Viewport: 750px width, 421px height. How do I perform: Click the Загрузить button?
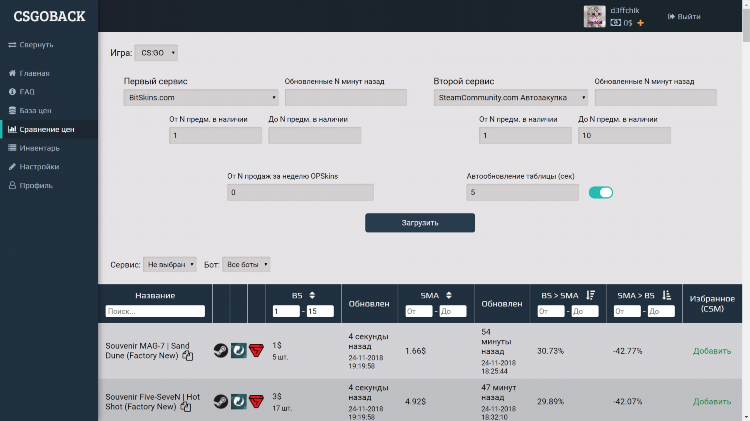[x=420, y=223]
